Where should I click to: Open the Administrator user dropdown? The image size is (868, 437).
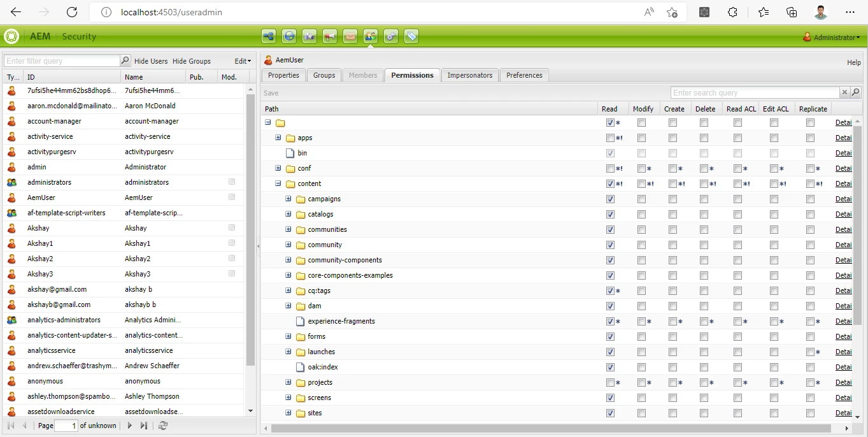[832, 38]
